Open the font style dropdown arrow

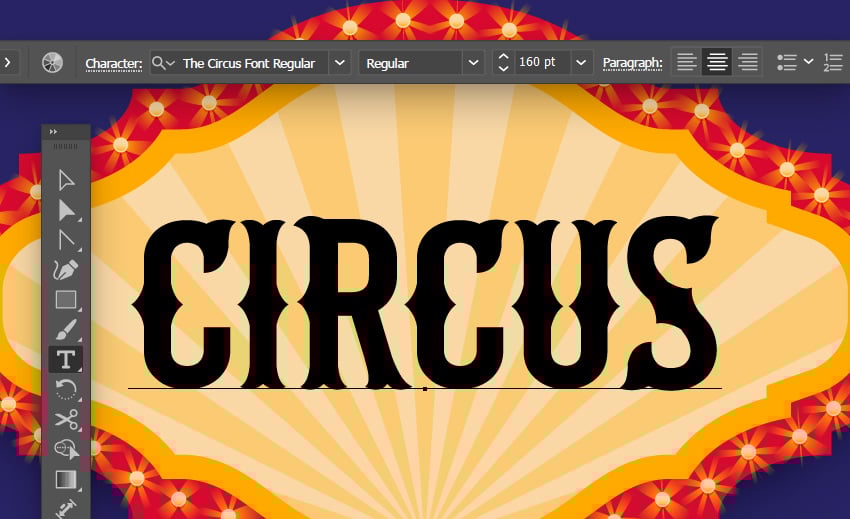473,63
